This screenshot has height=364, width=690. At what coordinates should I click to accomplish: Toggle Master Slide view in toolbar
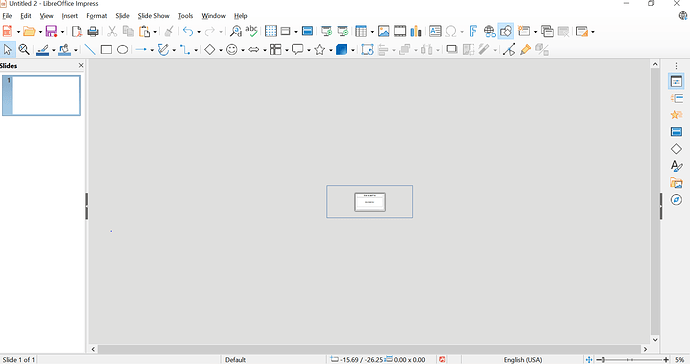[307, 31]
